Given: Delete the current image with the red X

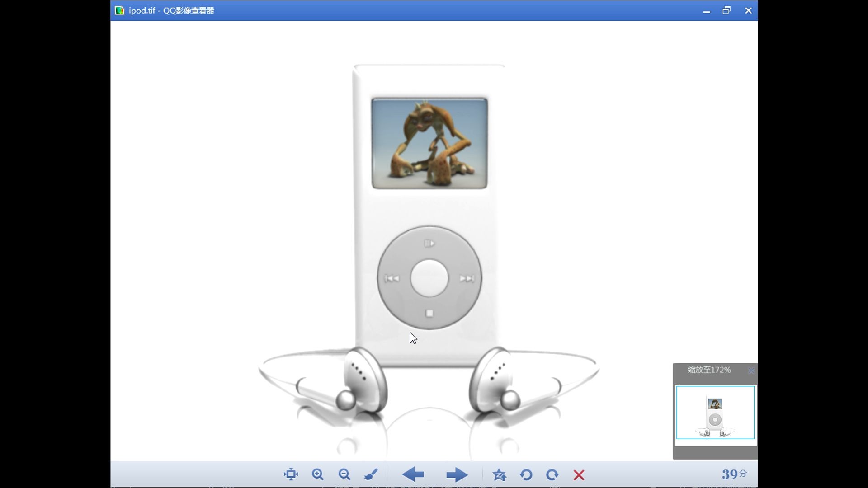Looking at the screenshot, I should pos(579,475).
